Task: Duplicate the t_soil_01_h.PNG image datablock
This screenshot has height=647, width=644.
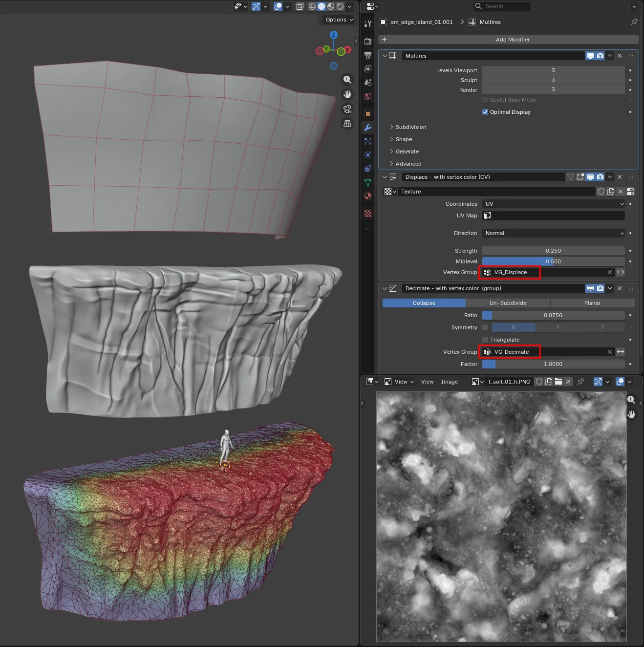Action: 549,382
